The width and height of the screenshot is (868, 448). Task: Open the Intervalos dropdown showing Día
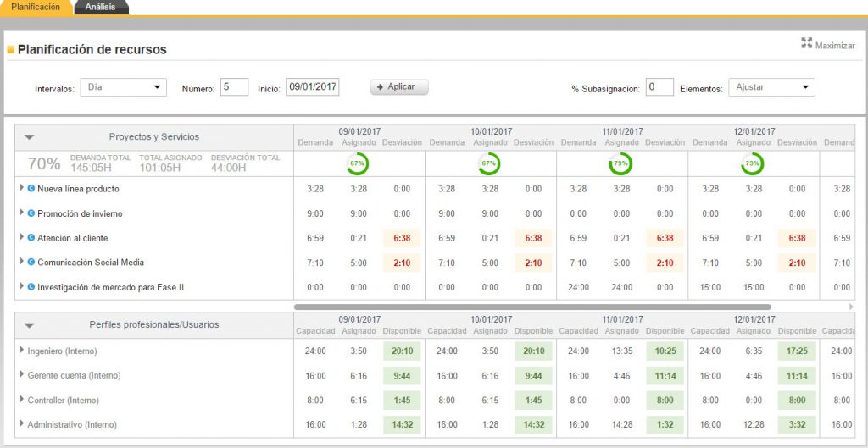[124, 87]
